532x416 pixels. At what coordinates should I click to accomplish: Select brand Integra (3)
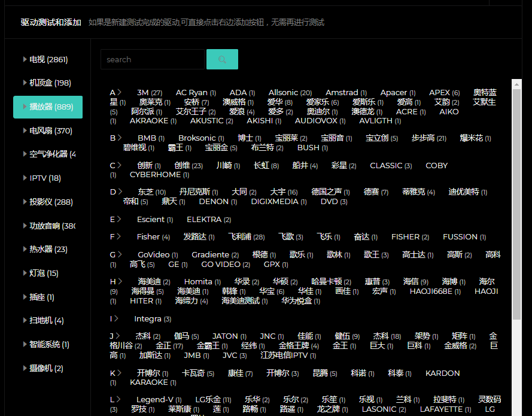click(153, 319)
